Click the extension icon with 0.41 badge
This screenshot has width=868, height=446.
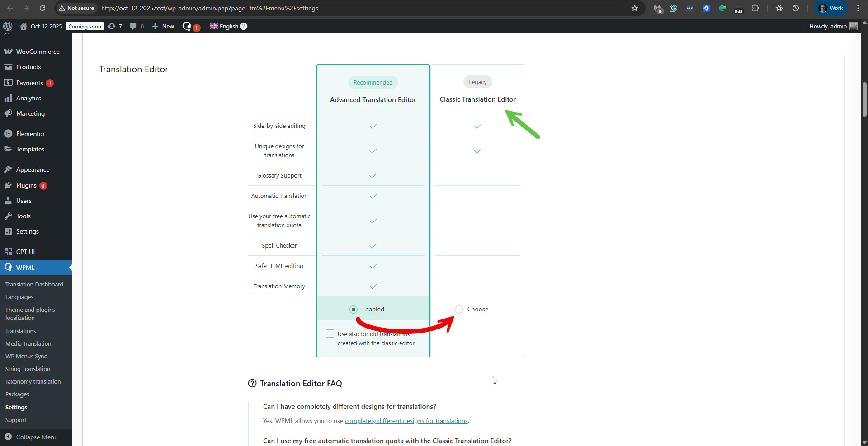[738, 9]
